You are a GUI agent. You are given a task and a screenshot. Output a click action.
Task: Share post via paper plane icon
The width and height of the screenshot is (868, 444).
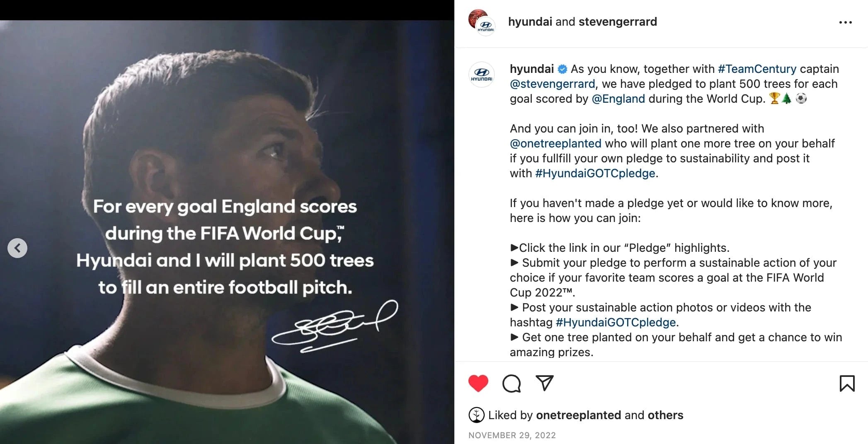544,383
